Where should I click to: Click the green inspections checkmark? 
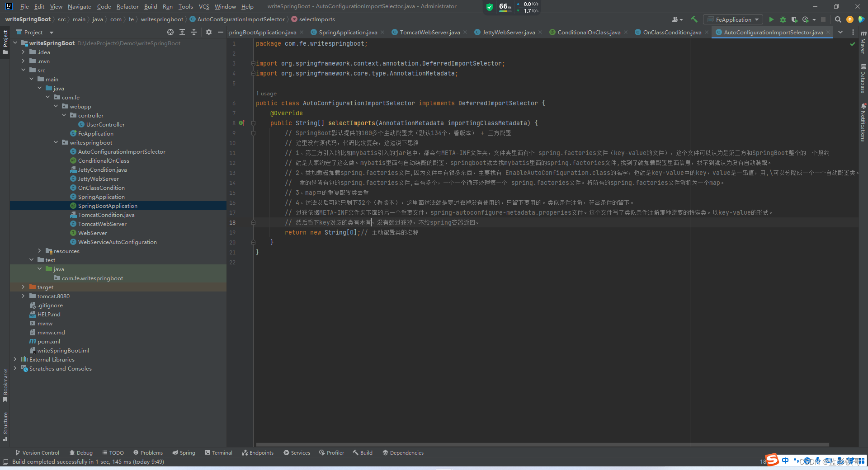[853, 44]
